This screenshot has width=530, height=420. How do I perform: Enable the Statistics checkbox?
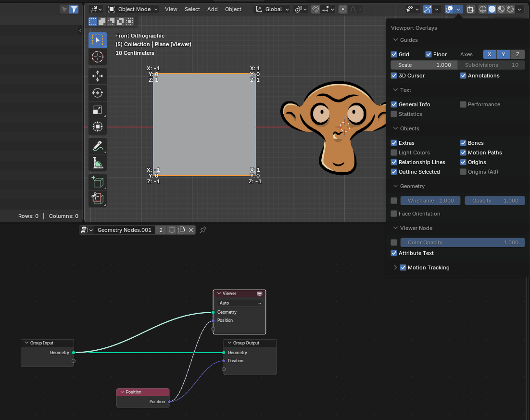point(394,114)
